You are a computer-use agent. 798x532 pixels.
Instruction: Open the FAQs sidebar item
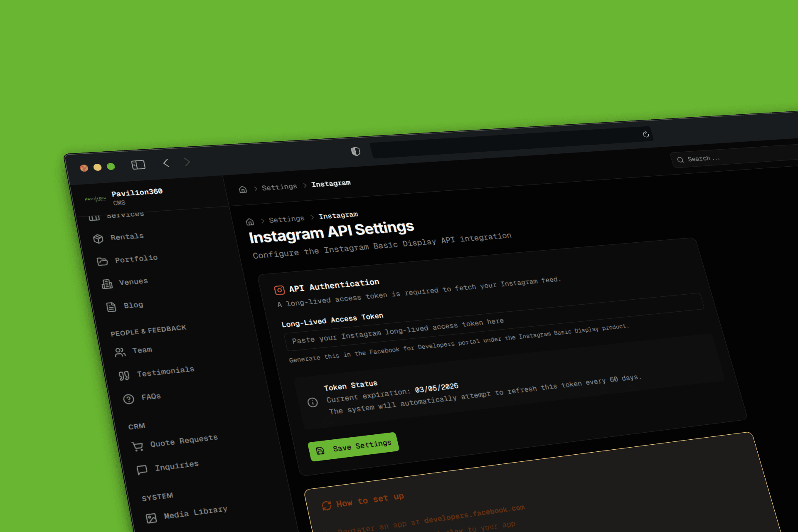tap(151, 397)
